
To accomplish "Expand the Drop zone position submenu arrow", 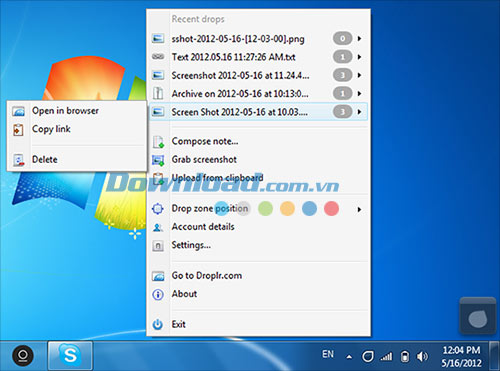I will point(359,210).
